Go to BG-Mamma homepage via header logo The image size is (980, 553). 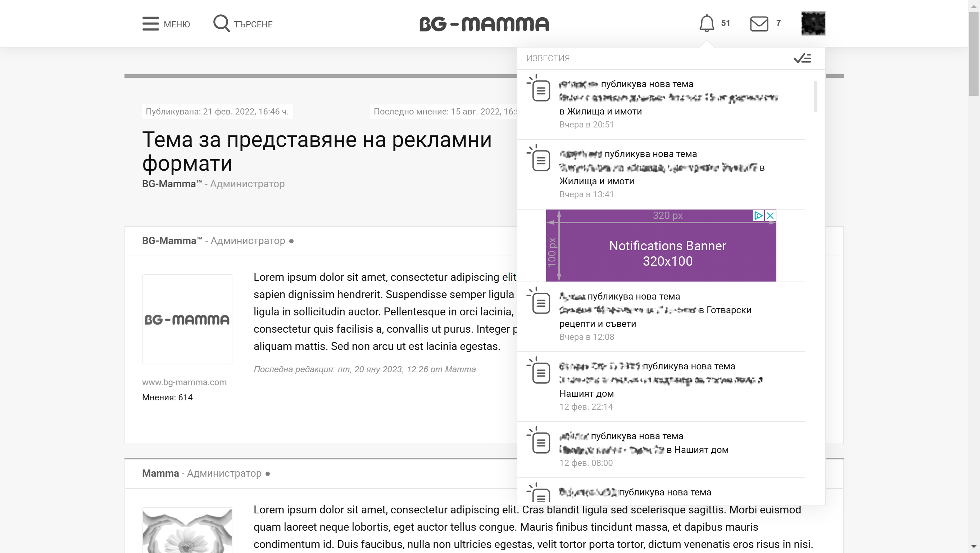point(484,24)
